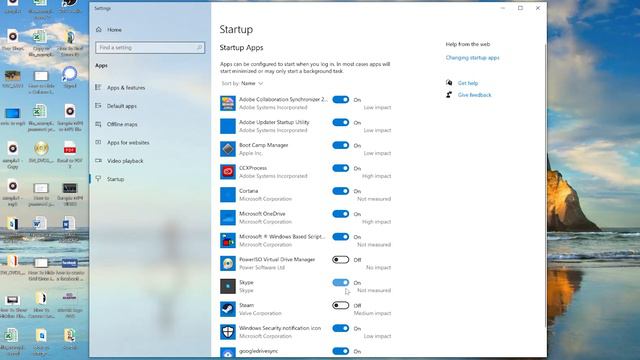Click the Give feedback link

pos(474,95)
